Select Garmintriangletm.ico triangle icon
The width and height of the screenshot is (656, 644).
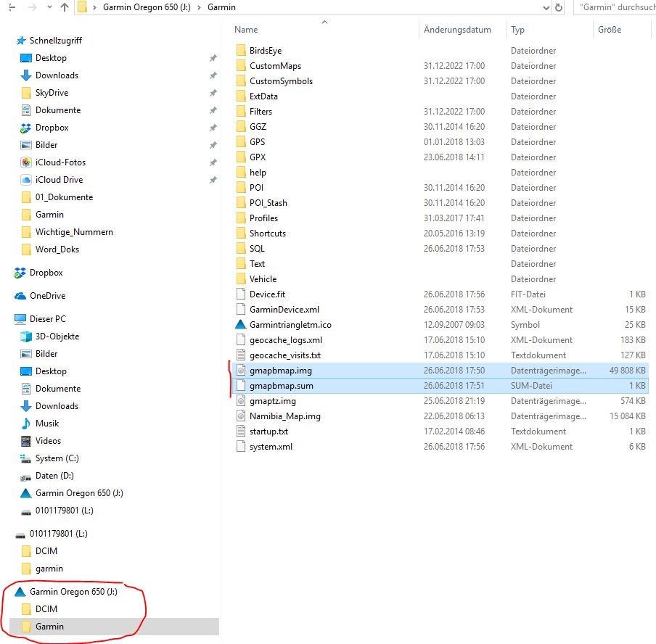pyautogui.click(x=241, y=324)
